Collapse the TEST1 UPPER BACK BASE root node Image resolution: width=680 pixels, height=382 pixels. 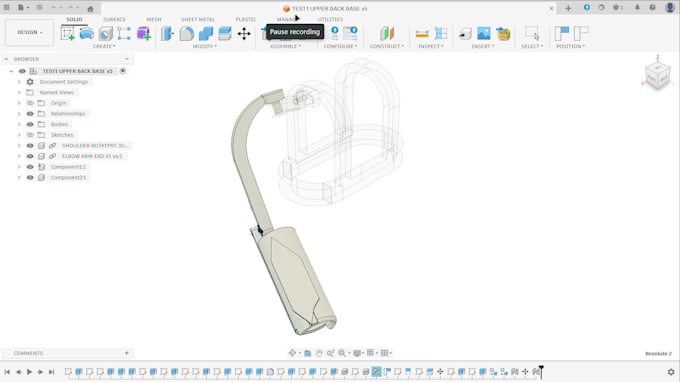(11, 71)
